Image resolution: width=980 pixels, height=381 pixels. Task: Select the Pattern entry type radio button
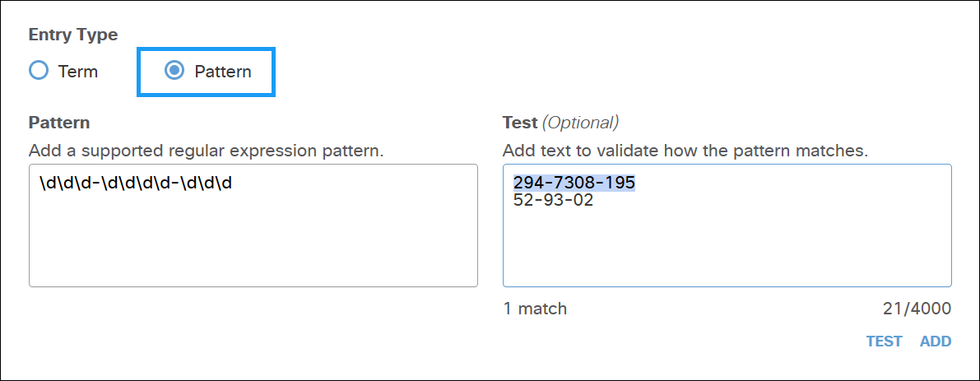coord(174,71)
